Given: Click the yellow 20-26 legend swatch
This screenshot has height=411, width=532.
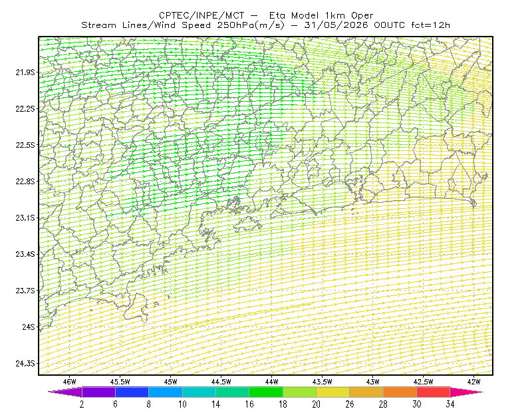Looking at the screenshot, I should [333, 392].
